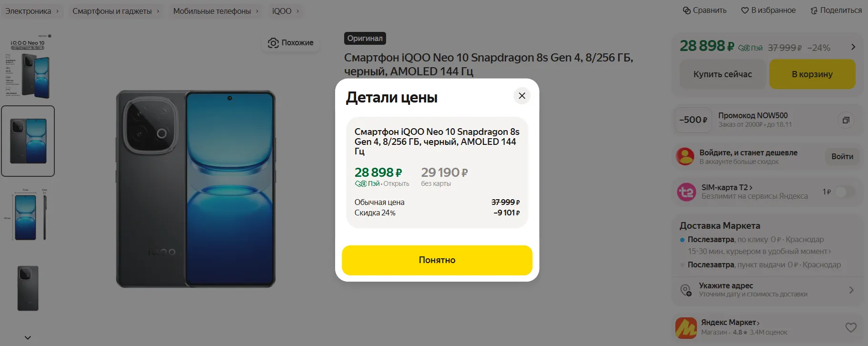Close the price details dialog
Image resolution: width=868 pixels, height=346 pixels.
(x=522, y=96)
